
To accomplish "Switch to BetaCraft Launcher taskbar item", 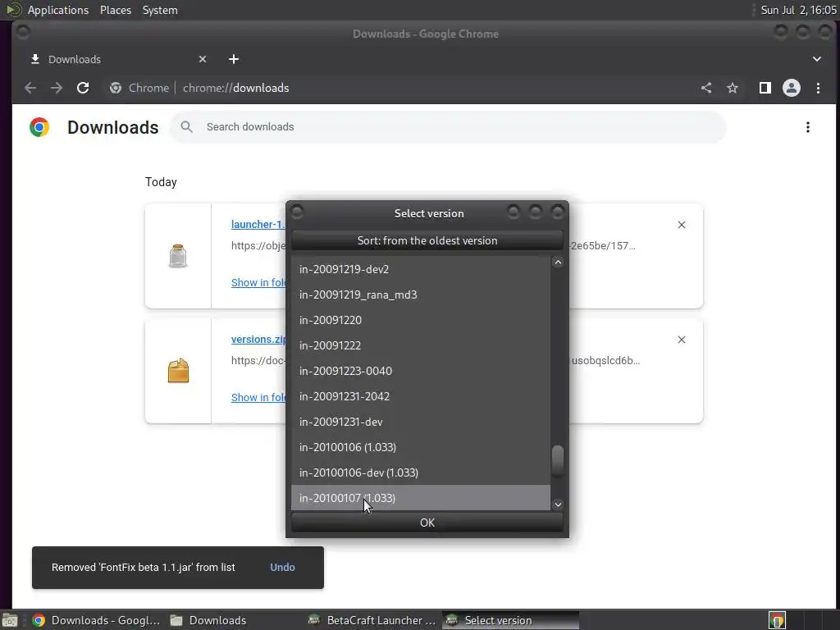I will (x=372, y=620).
